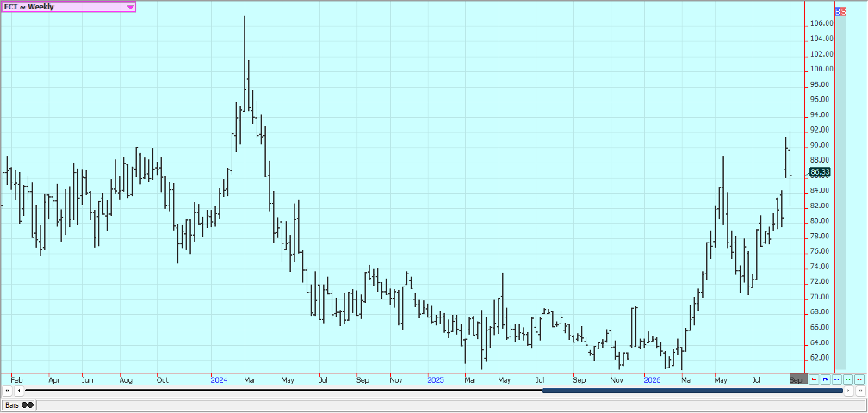This screenshot has width=868, height=413.
Task: Click the green dashed-line icon
Action: pos(847,379)
